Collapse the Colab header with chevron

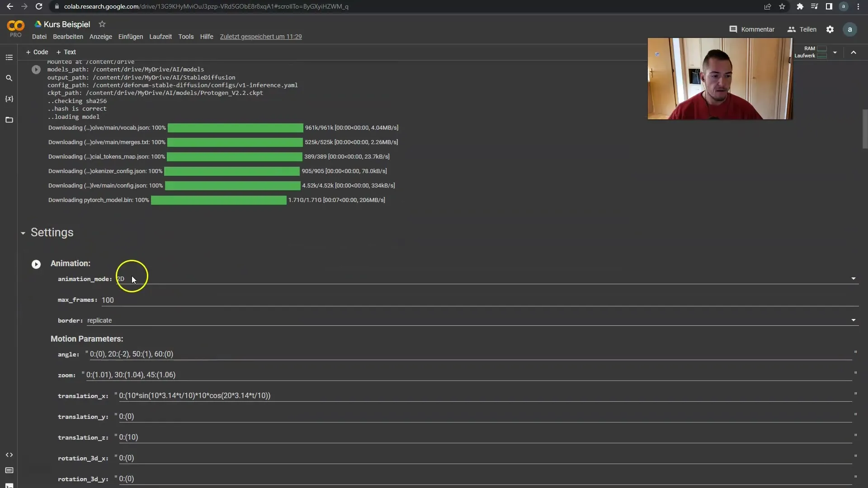coord(854,52)
